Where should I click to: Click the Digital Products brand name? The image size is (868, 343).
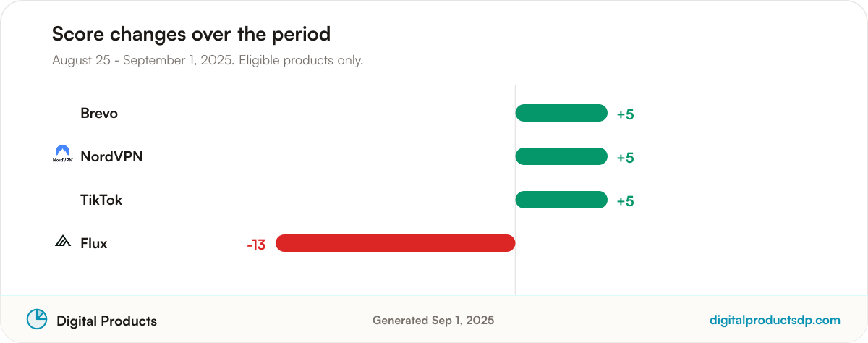coord(106,321)
